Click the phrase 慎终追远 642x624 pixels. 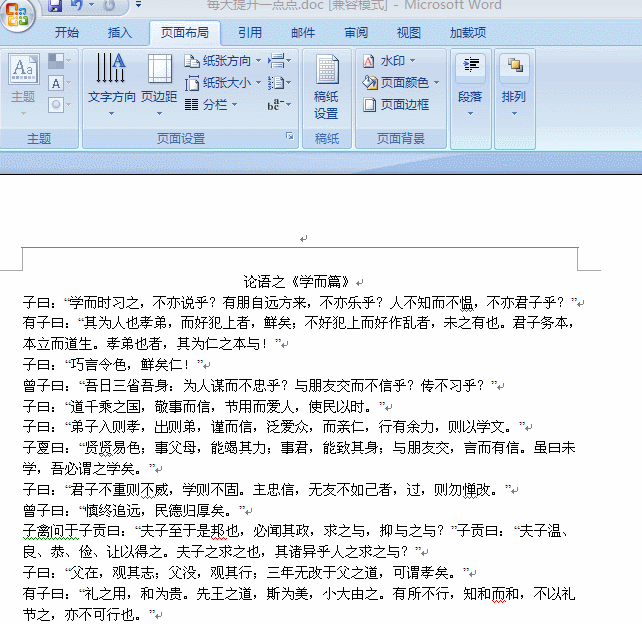[112, 510]
